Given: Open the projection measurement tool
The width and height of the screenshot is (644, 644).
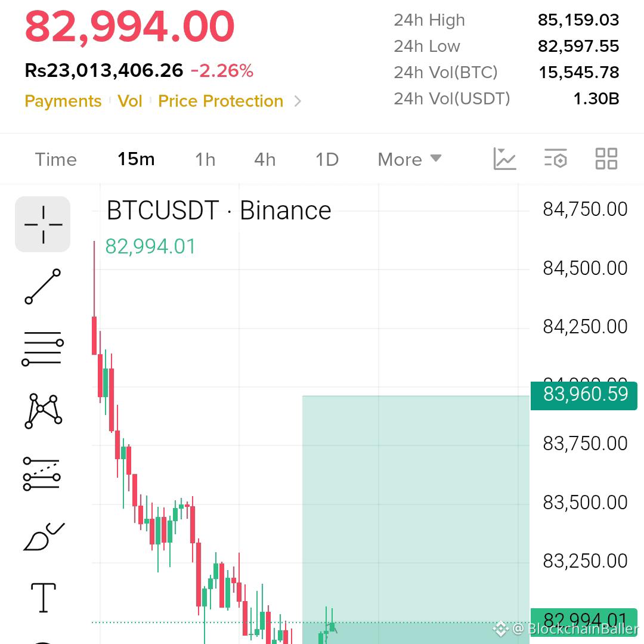Looking at the screenshot, I should (42, 473).
